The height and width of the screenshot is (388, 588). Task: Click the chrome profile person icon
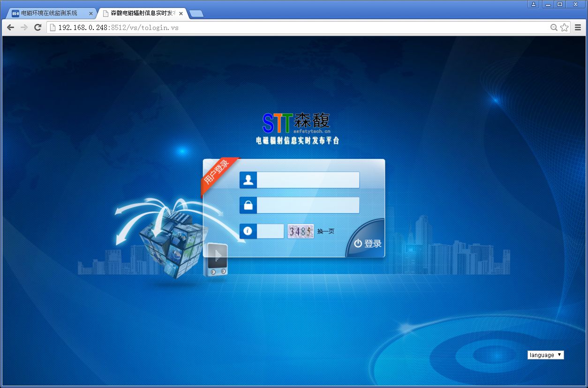[534, 4]
